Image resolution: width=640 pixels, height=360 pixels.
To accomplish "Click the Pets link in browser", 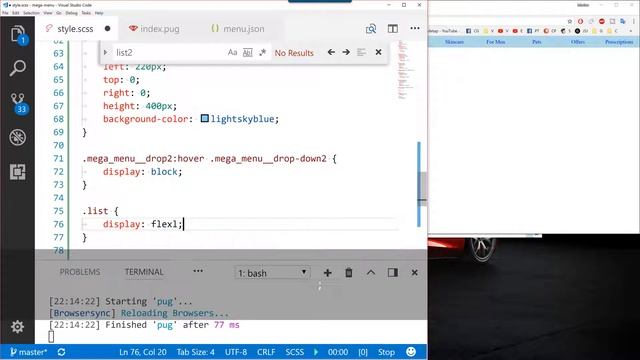I will point(536,42).
